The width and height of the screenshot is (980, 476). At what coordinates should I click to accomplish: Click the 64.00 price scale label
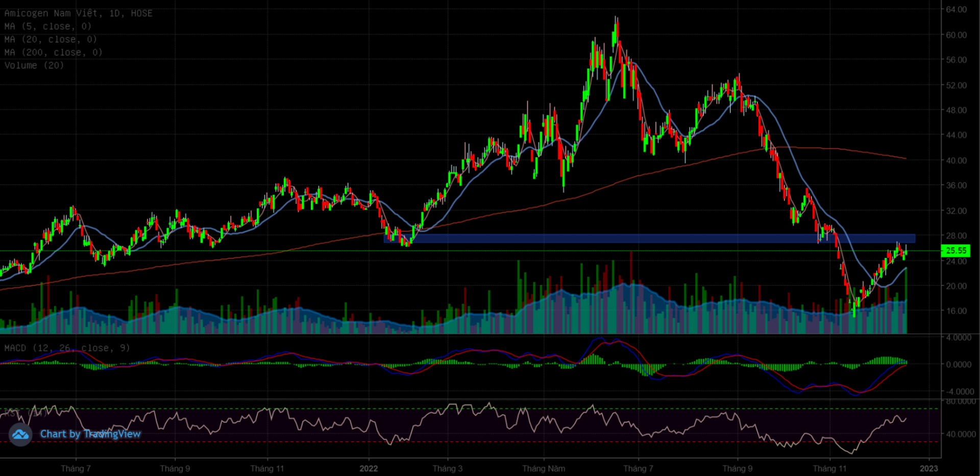click(x=956, y=10)
